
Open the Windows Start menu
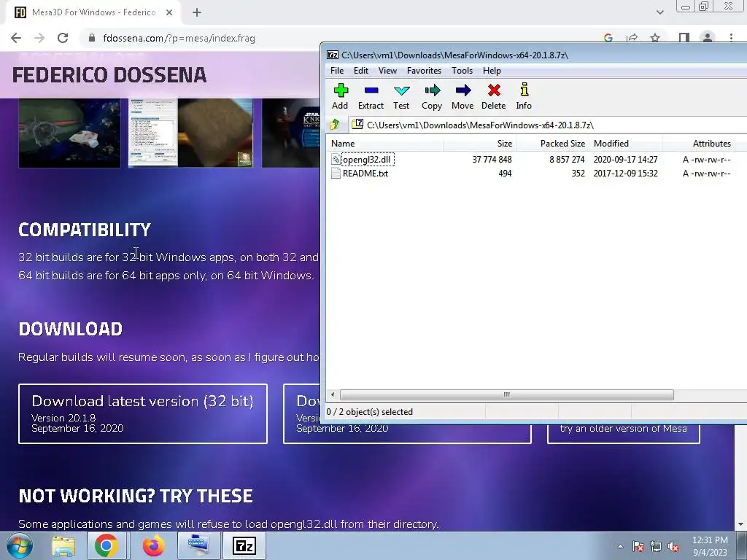pyautogui.click(x=20, y=545)
